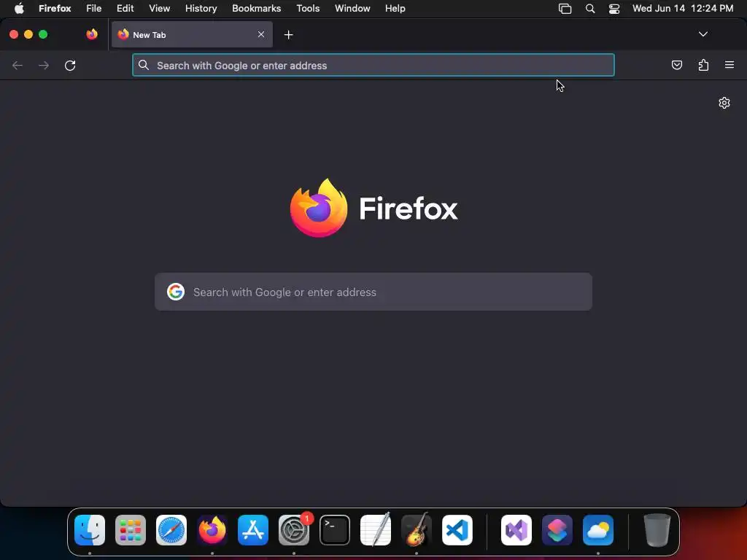Open GarageBand from the dock
Screen dimensions: 747x560
(x=417, y=530)
